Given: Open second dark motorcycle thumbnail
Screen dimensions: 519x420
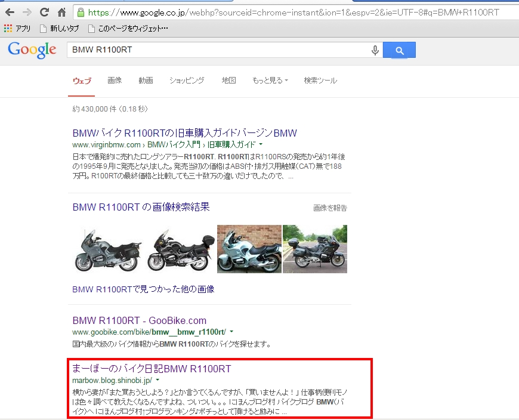Looking at the screenshot, I should pos(181,249).
